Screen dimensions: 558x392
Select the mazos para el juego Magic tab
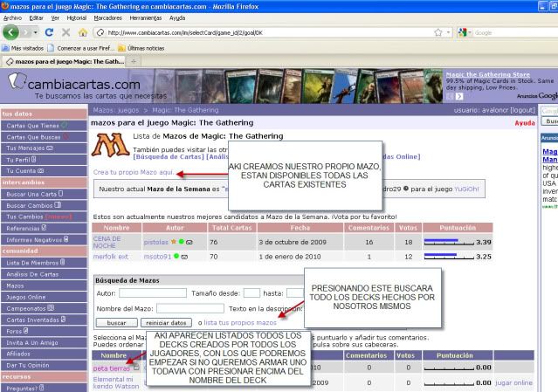click(64, 61)
